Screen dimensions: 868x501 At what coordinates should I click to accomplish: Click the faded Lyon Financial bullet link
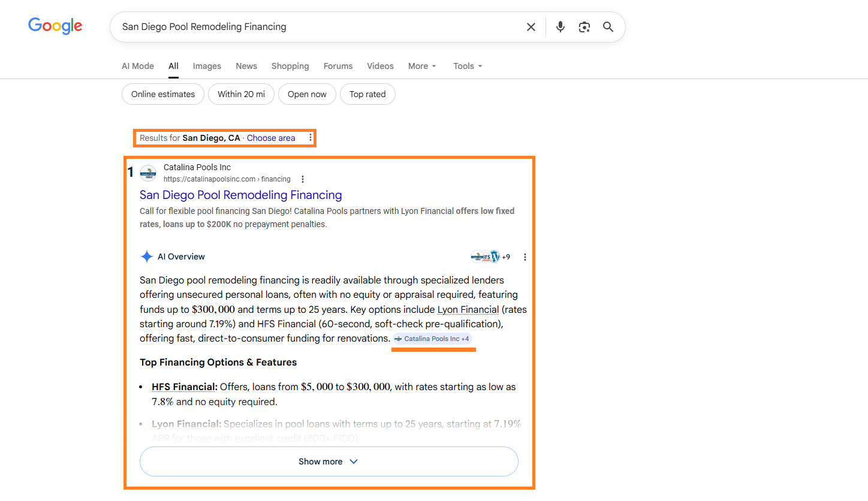186,424
